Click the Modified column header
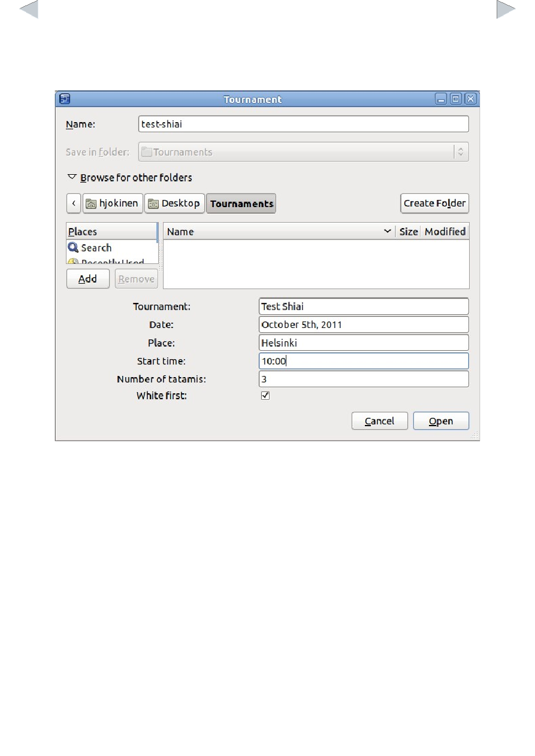Screen dimensions: 535x756 pyautogui.click(x=445, y=232)
